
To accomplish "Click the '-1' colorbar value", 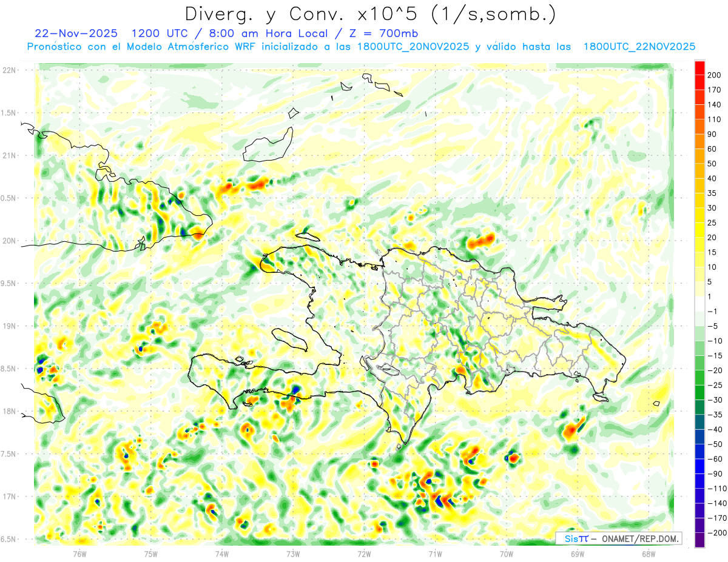I will tap(713, 312).
